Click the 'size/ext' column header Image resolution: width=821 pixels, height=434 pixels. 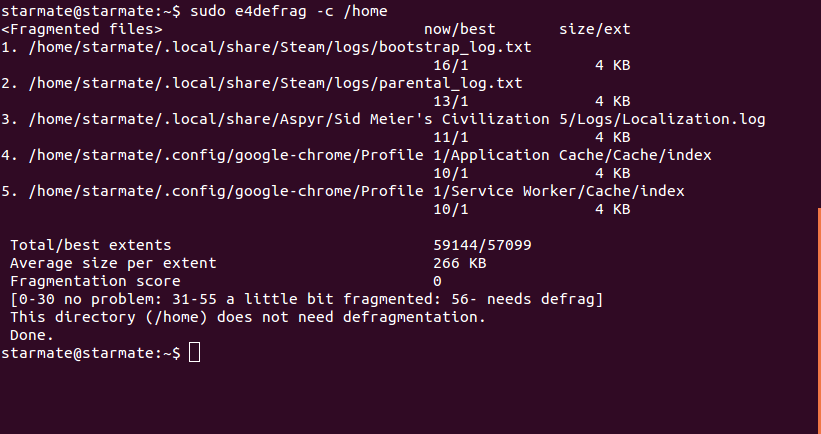pos(595,29)
